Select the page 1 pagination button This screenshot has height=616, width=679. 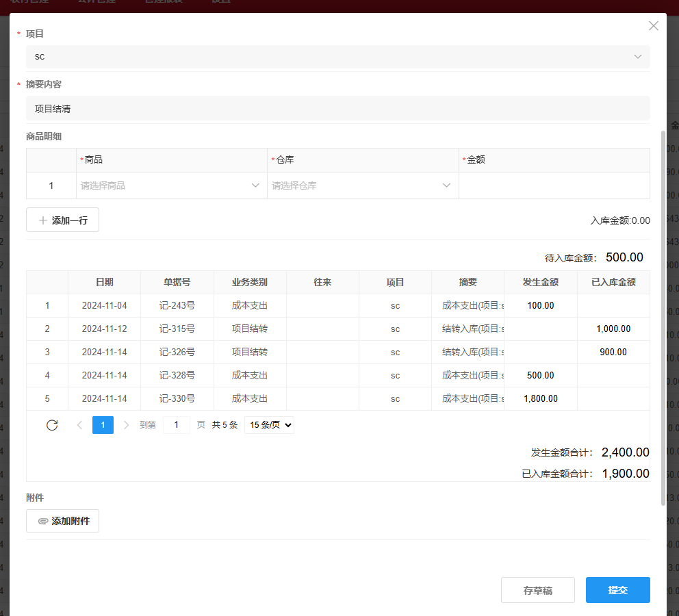(103, 424)
